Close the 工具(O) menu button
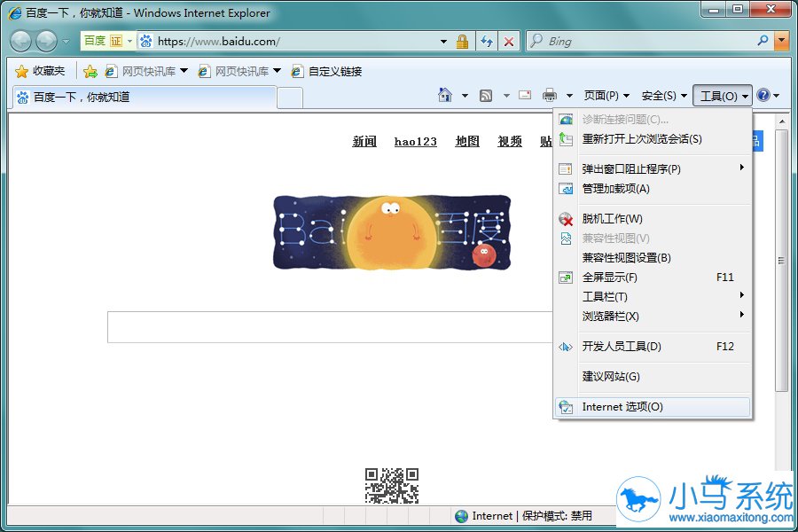This screenshot has width=798, height=532. [x=722, y=96]
